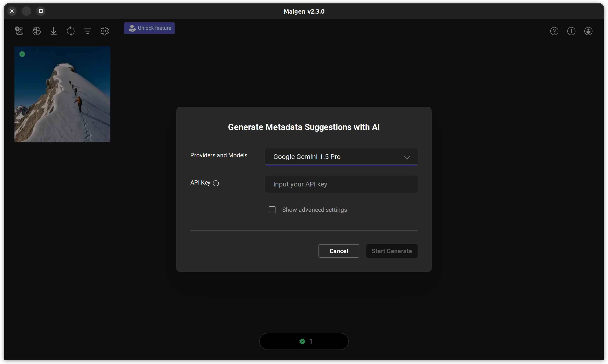Open the filter lines icon

pyautogui.click(x=87, y=31)
